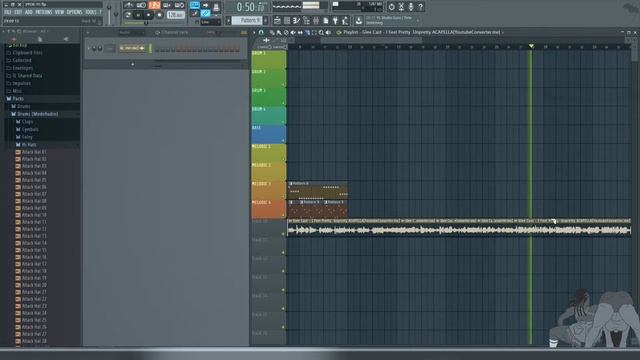Screen dimensions: 640x360
Task: Click the Stop button in transport
Action: point(148,15)
